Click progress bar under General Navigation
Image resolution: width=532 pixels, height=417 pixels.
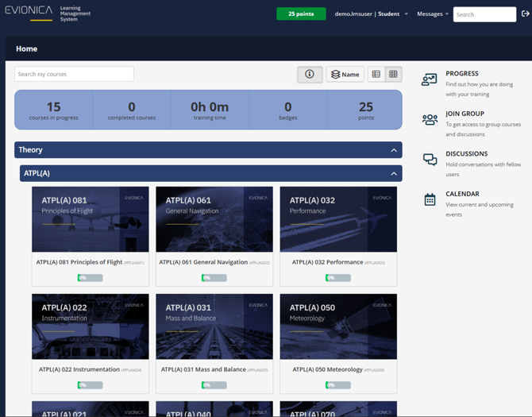pyautogui.click(x=214, y=278)
